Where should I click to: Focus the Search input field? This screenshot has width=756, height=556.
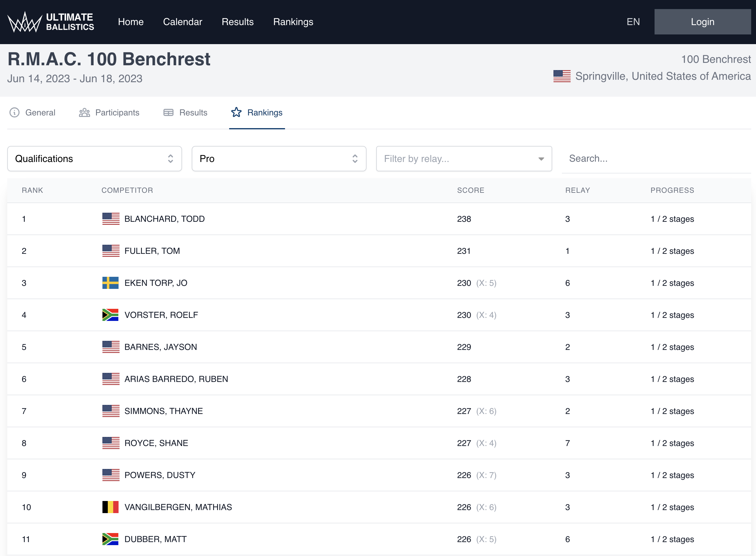tap(656, 159)
